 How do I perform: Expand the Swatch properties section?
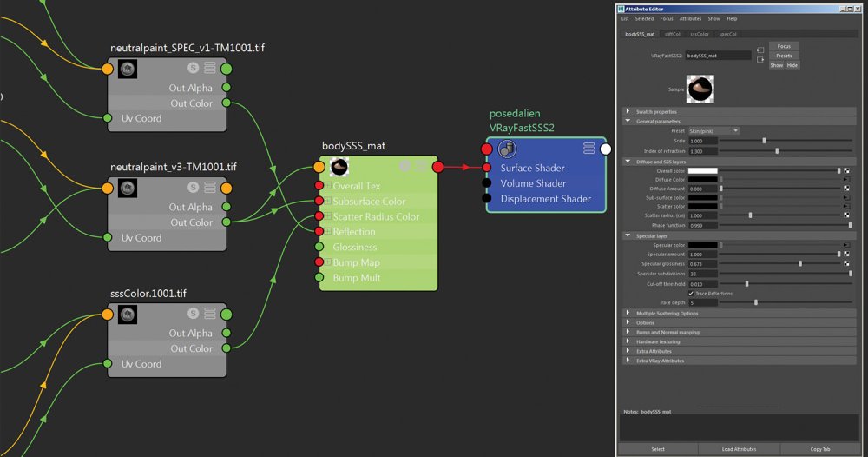tap(628, 111)
